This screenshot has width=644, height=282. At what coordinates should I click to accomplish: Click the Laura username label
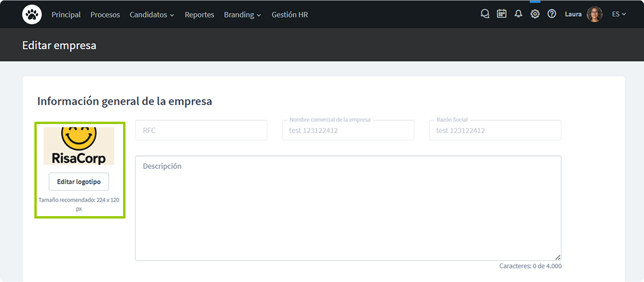pyautogui.click(x=573, y=14)
